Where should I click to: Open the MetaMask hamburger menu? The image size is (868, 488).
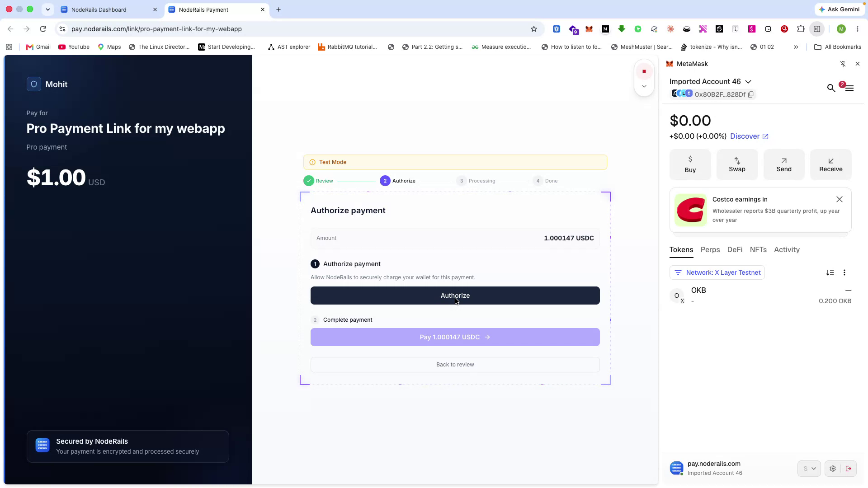click(x=849, y=88)
